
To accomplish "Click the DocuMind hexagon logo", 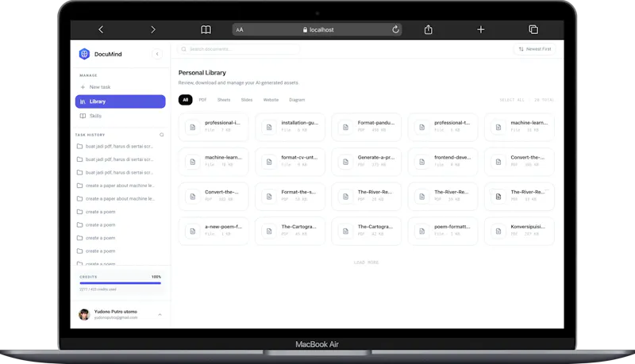I will tap(84, 54).
